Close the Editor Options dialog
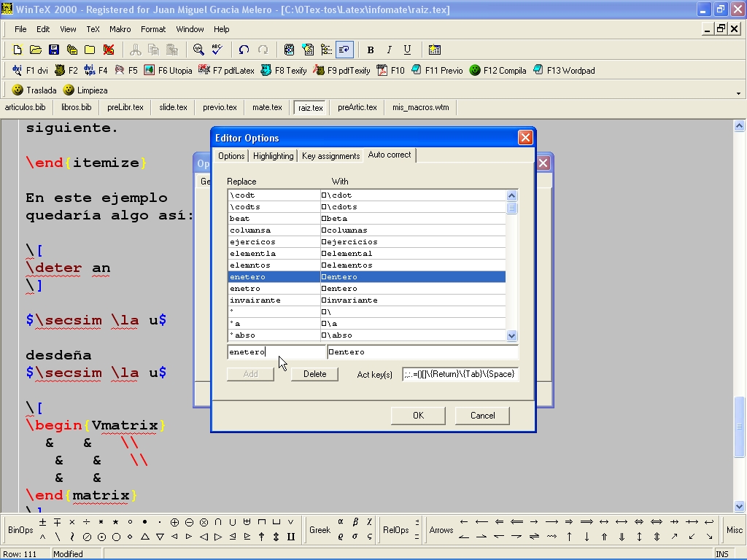This screenshot has width=747, height=560. [x=525, y=138]
